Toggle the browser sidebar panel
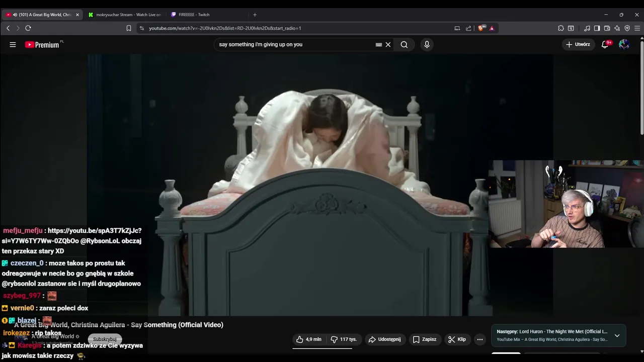This screenshot has height=362, width=644. pos(597,28)
